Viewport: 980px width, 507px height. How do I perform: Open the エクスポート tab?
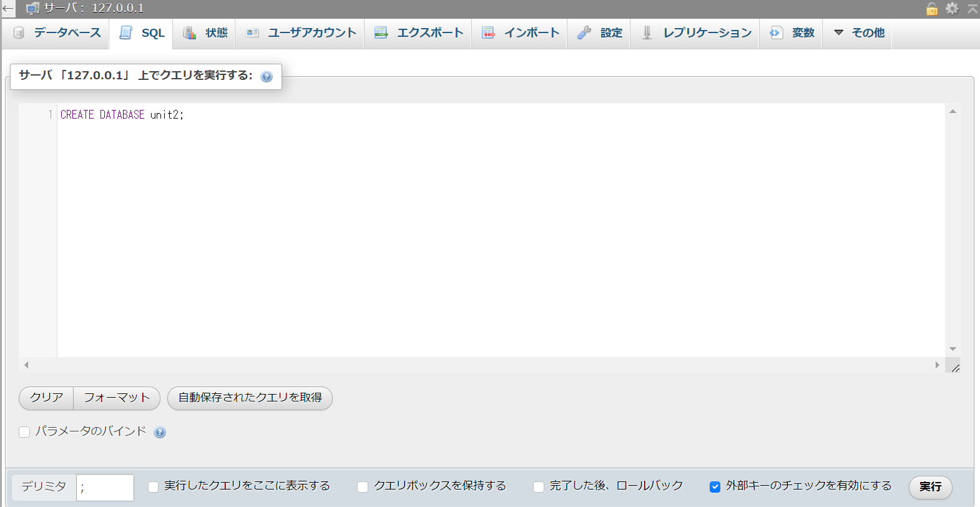click(x=418, y=33)
